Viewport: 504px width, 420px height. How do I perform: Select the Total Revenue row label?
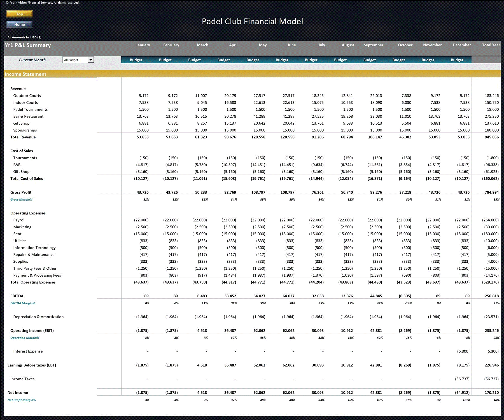click(23, 137)
